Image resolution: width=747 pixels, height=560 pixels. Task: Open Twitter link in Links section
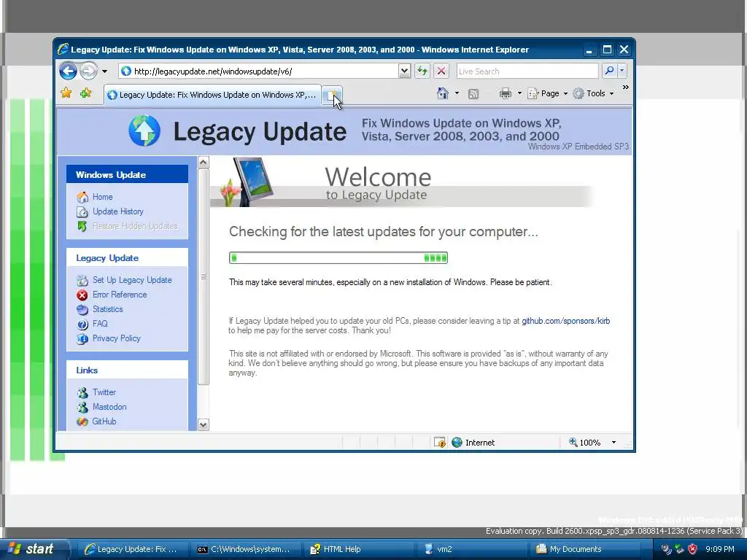[x=104, y=392]
